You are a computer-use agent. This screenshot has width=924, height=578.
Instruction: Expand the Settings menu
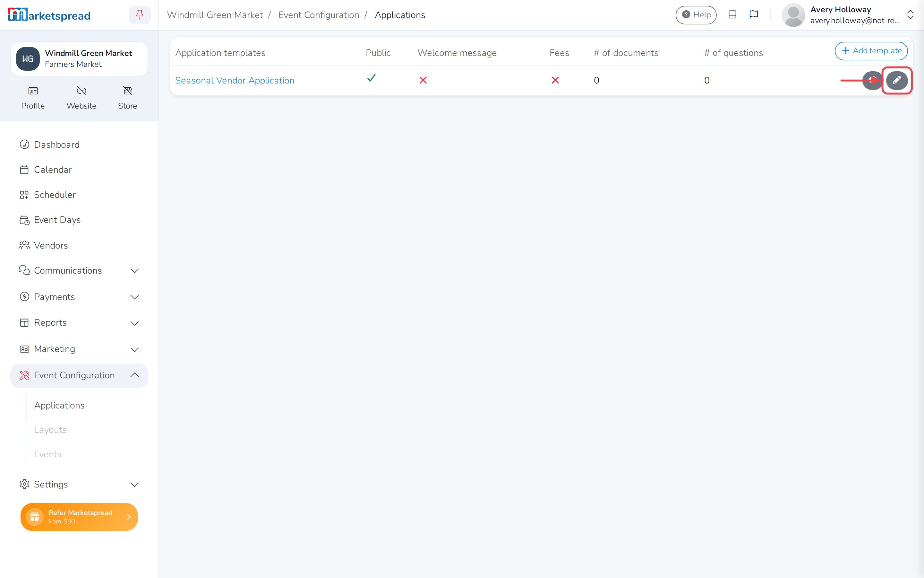79,484
